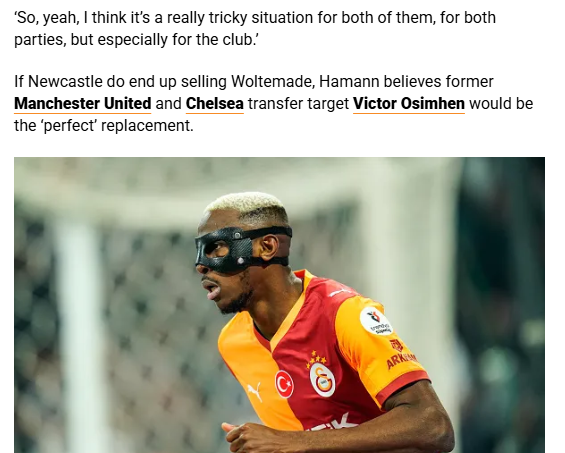Click the four stars above the crest
This screenshot has width=565, height=453.
click(316, 359)
